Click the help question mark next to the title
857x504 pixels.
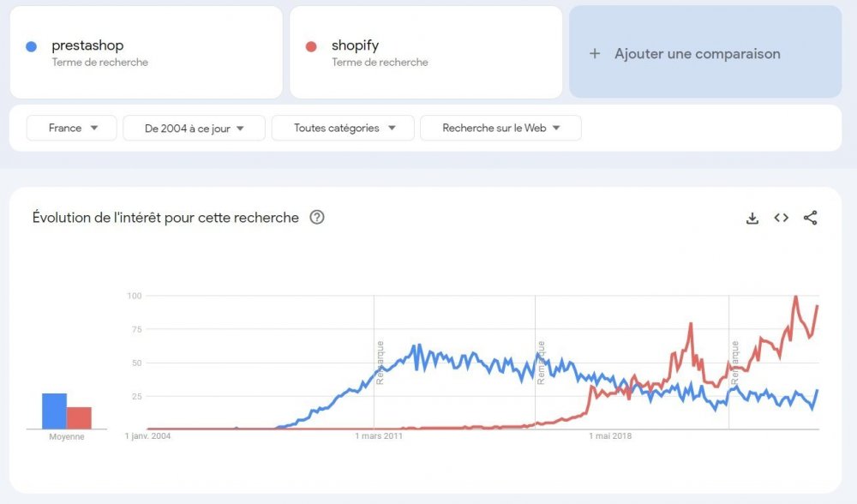316,218
